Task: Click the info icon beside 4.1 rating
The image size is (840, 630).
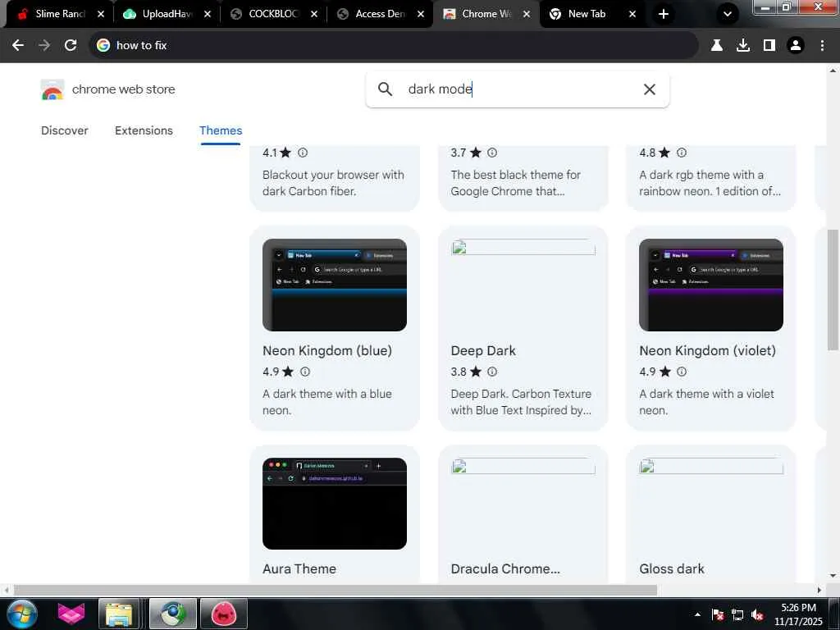Action: click(303, 153)
